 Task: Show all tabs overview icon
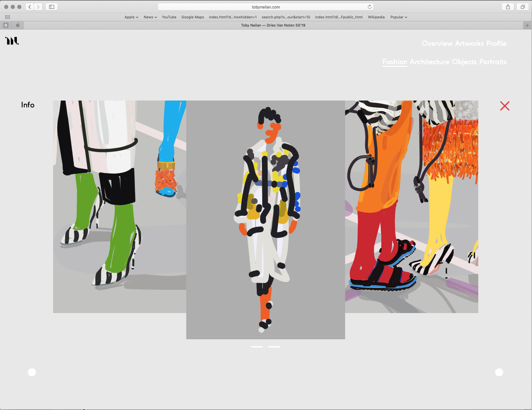pos(522,7)
